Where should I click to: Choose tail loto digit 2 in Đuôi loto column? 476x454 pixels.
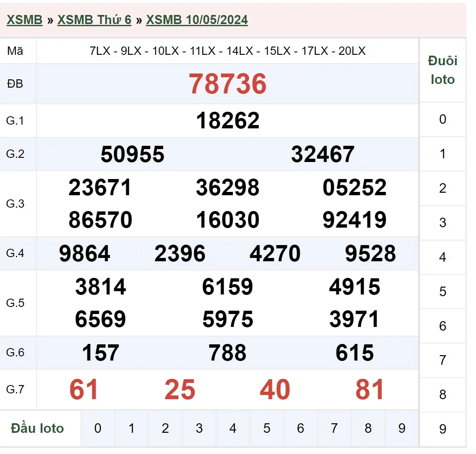[x=442, y=189]
